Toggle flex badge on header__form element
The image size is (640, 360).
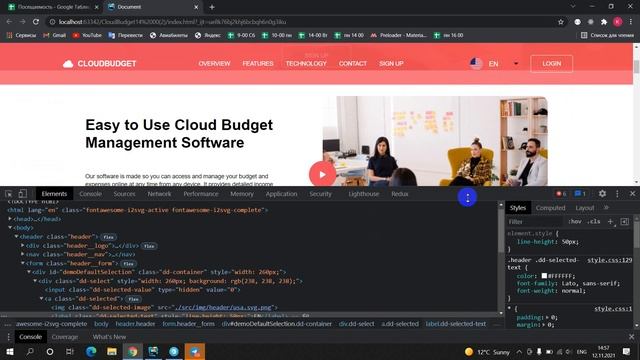(128, 264)
